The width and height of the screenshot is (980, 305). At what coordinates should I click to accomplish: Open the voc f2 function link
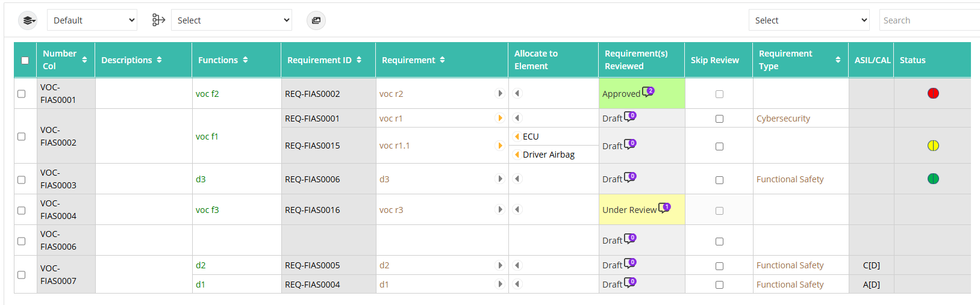click(x=207, y=94)
